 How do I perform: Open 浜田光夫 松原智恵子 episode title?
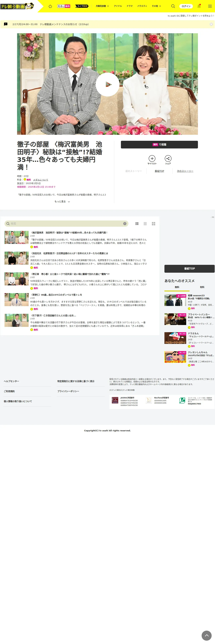coord(69,253)
